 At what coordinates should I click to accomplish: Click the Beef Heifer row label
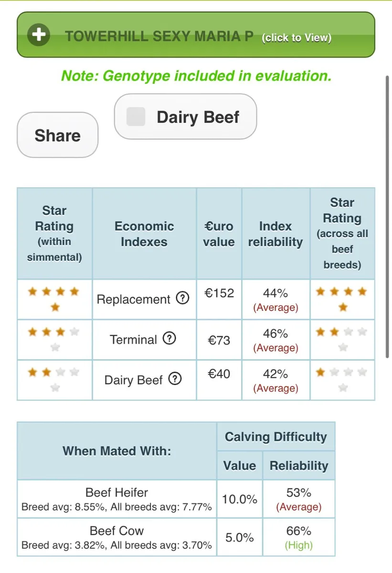pyautogui.click(x=117, y=492)
